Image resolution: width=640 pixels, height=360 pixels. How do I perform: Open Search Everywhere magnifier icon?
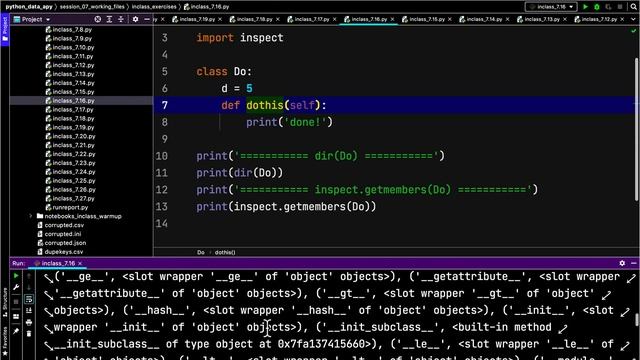(x=633, y=7)
